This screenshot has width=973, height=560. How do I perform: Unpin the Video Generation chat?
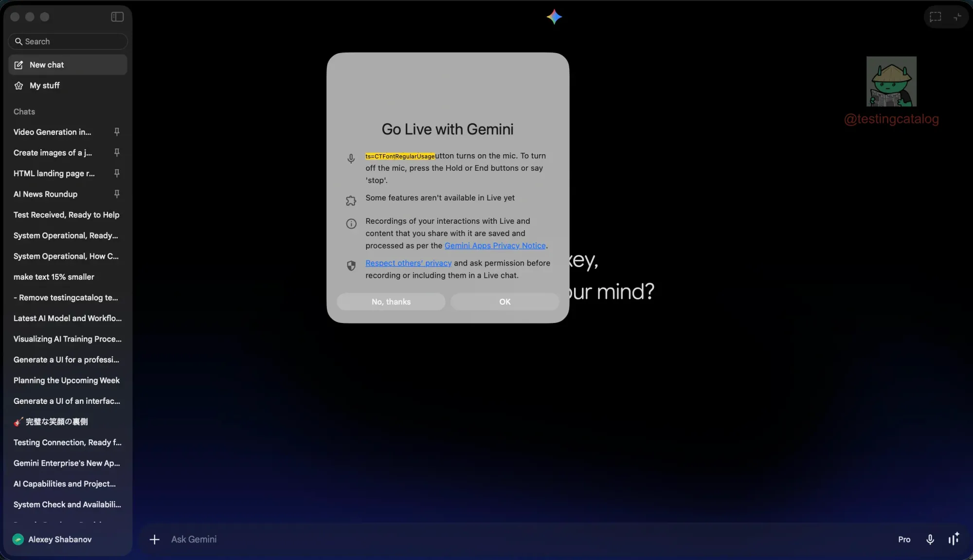pyautogui.click(x=117, y=132)
